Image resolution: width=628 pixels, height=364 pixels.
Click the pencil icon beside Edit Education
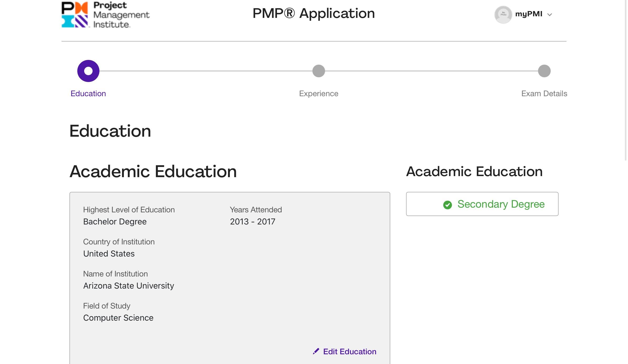[316, 351]
